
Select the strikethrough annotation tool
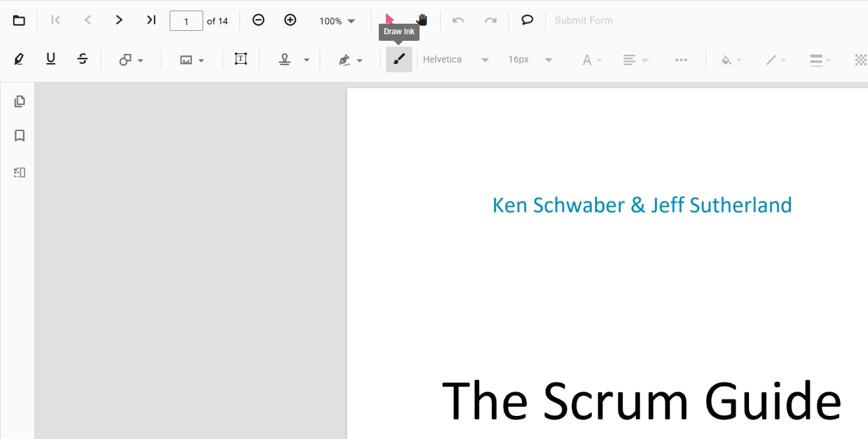coord(82,59)
